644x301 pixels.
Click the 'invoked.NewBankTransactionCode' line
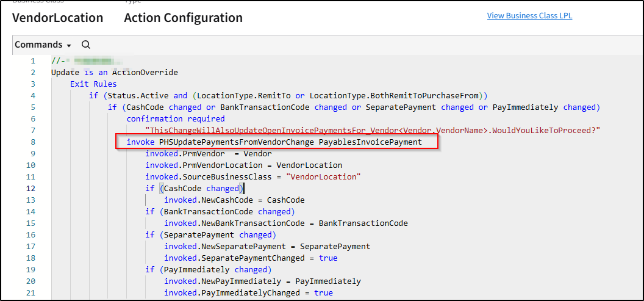pos(286,223)
